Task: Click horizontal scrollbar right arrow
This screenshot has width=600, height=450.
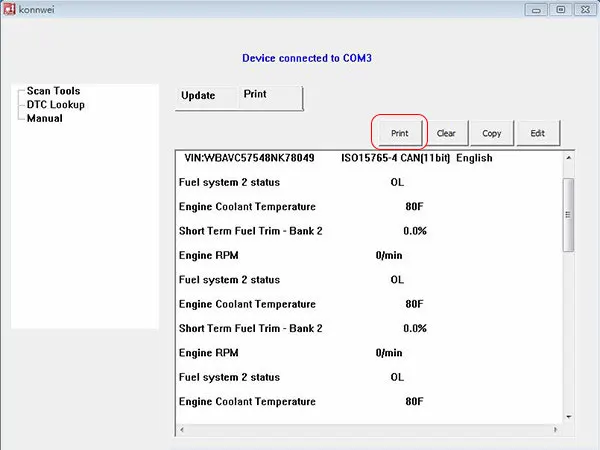Action: click(x=555, y=430)
